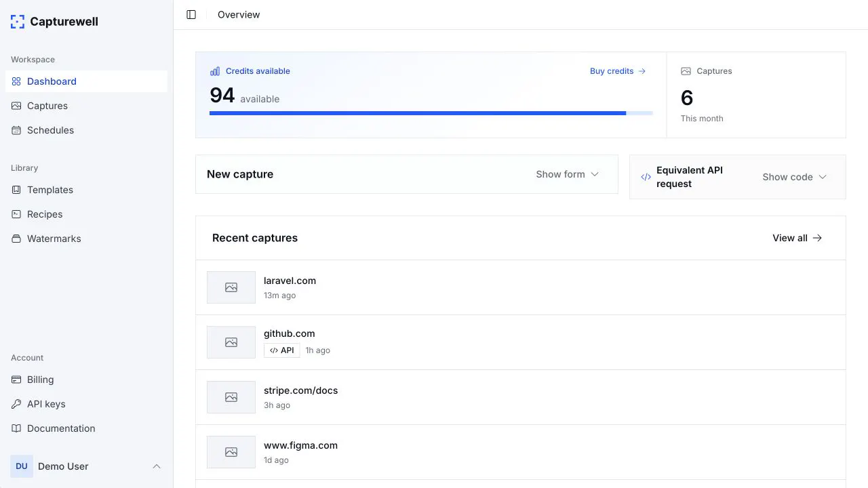
Task: Click View all recent captures
Action: tap(797, 238)
